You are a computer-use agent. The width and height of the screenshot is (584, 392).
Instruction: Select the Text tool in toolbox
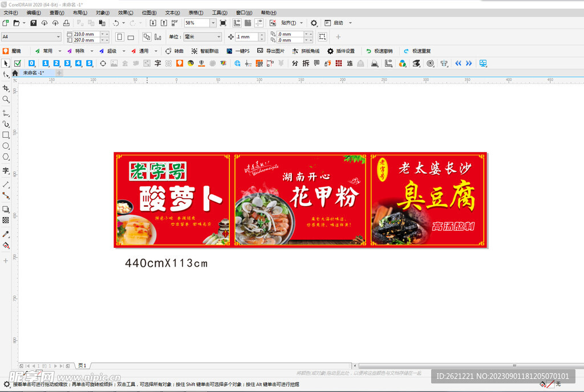click(6, 171)
